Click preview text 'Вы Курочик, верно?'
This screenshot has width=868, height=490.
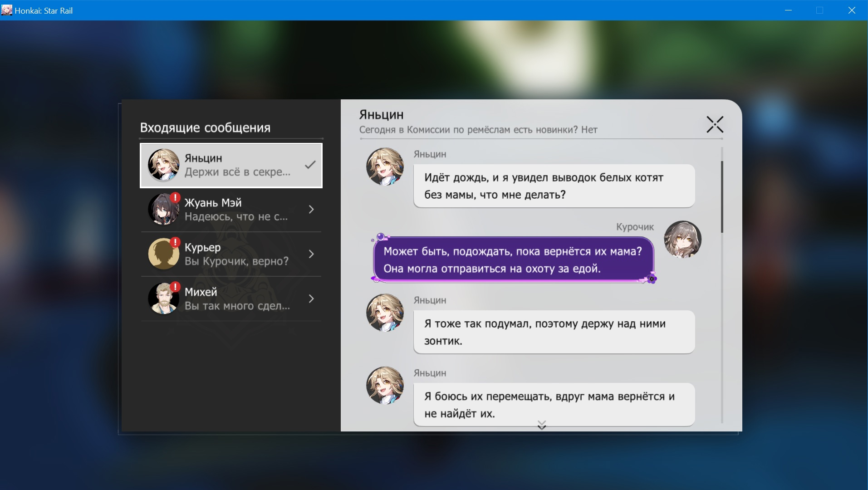236,261
